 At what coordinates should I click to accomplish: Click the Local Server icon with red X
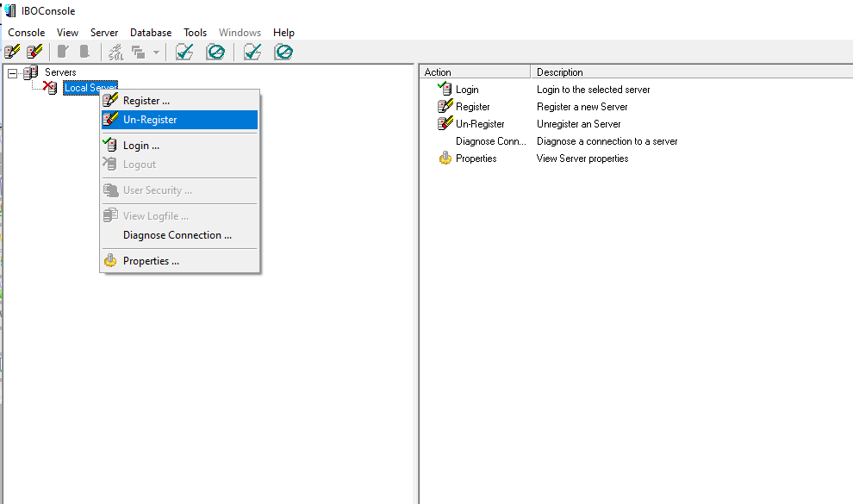pyautogui.click(x=50, y=88)
